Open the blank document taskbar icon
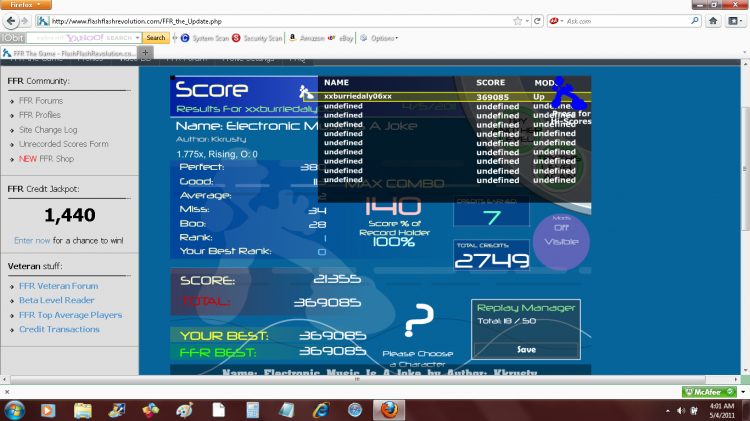 click(x=219, y=410)
